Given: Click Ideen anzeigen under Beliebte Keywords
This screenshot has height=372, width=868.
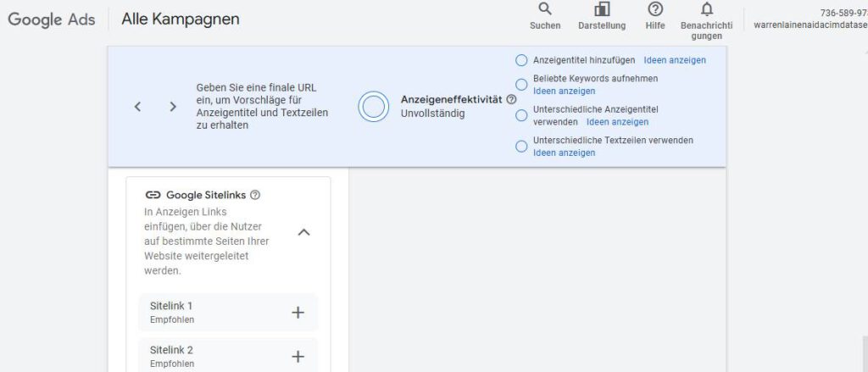Looking at the screenshot, I should (x=564, y=91).
